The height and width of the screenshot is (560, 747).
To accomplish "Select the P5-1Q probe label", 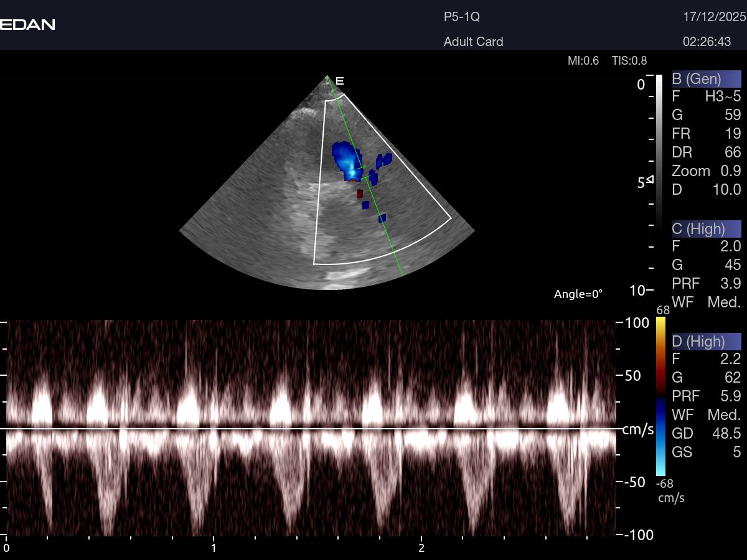I will click(462, 17).
